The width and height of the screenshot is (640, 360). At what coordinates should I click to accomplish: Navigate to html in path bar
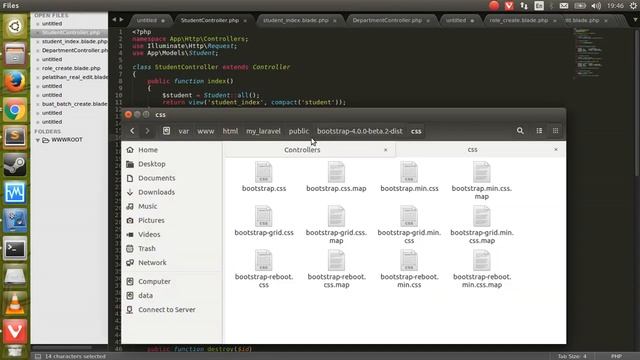coord(230,131)
